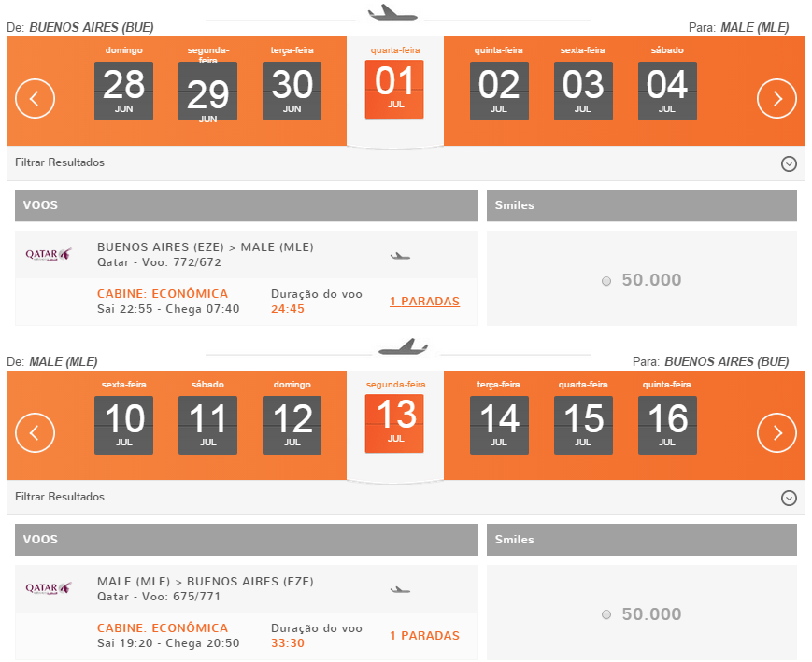
Task: Select 50.000 Smiles radio for outbound flight
Action: (x=606, y=281)
